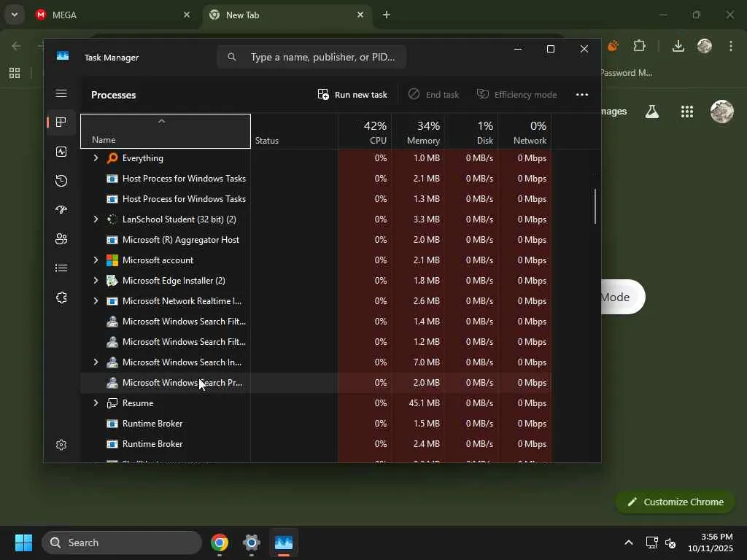Click the Windows taskbar Search box
This screenshot has width=747, height=560.
[122, 542]
